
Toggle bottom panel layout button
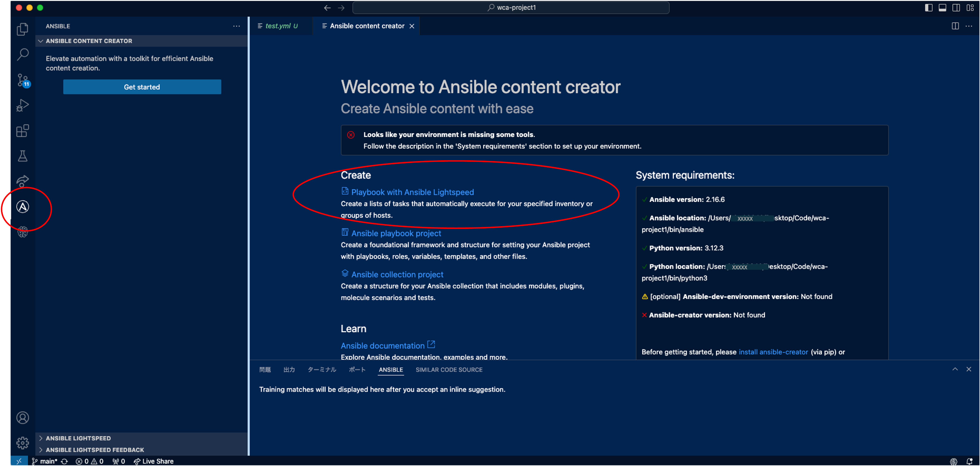click(942, 8)
